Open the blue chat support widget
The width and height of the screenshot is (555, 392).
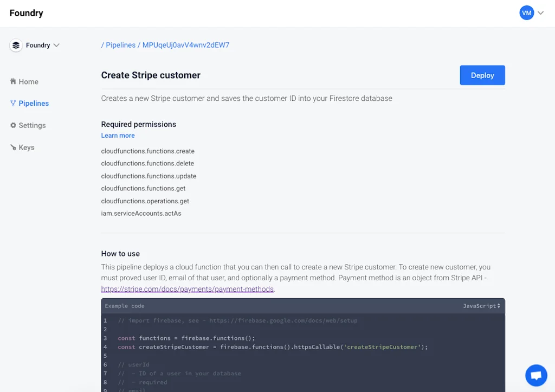(x=535, y=375)
